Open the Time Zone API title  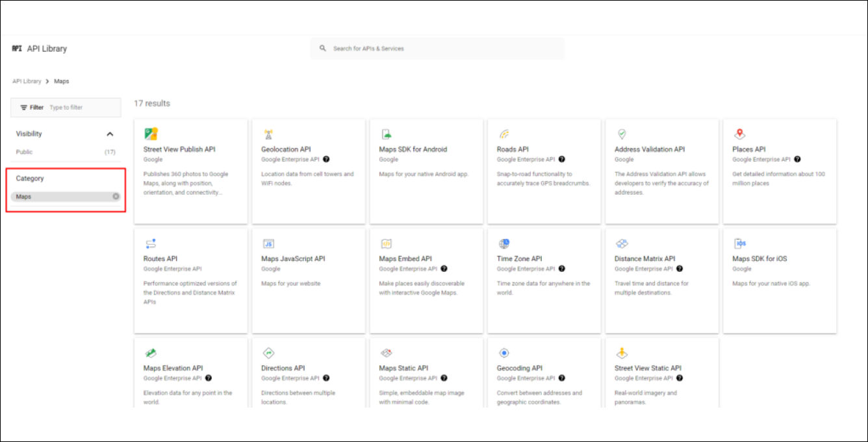click(520, 259)
